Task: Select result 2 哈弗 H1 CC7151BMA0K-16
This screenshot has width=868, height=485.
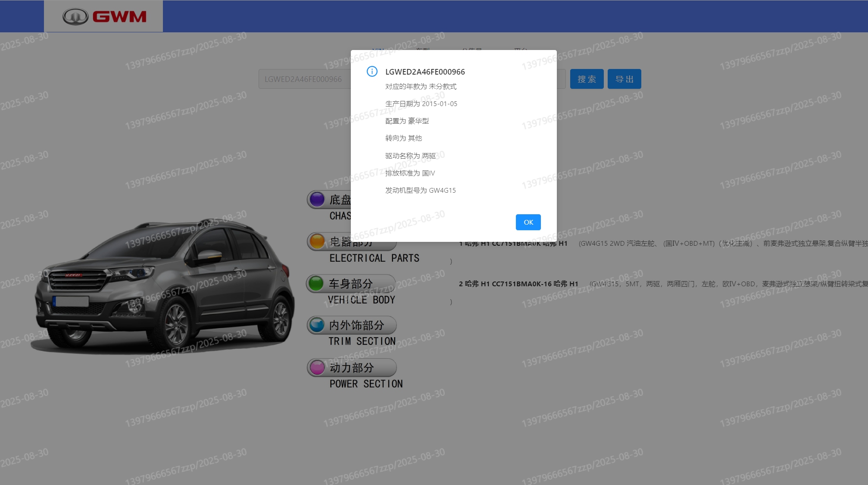Action: pyautogui.click(x=518, y=284)
